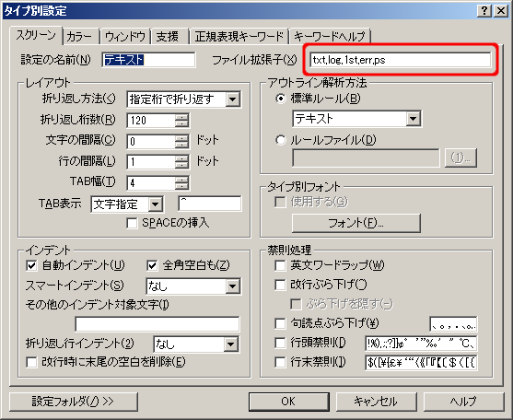The height and width of the screenshot is (420, 513).
Task: Enable 改行時に末尾の空白を削除 checkbox
Action: (x=31, y=362)
